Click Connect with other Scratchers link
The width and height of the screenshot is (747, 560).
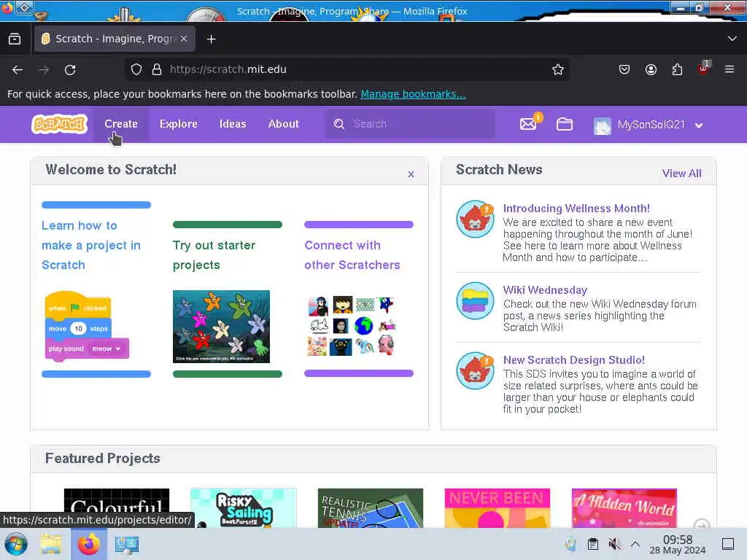pos(352,255)
